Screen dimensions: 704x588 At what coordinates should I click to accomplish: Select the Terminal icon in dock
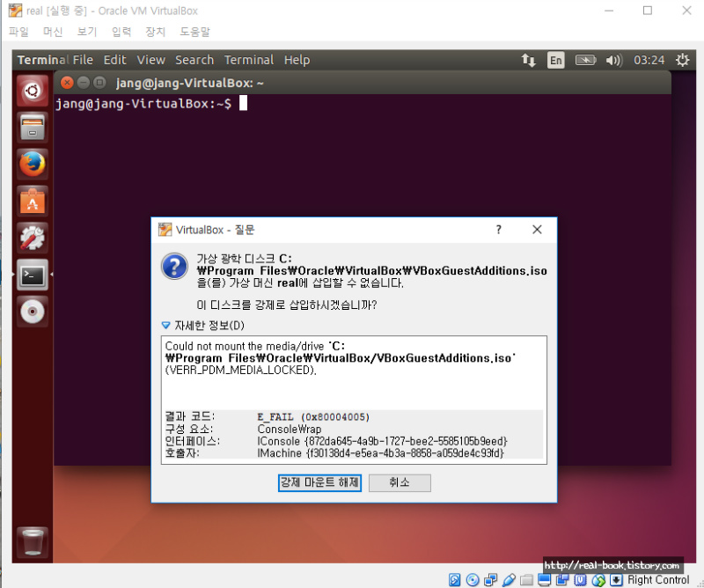33,275
